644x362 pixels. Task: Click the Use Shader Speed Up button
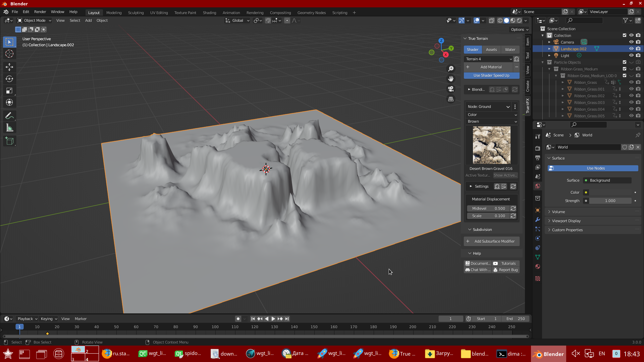coord(491,75)
